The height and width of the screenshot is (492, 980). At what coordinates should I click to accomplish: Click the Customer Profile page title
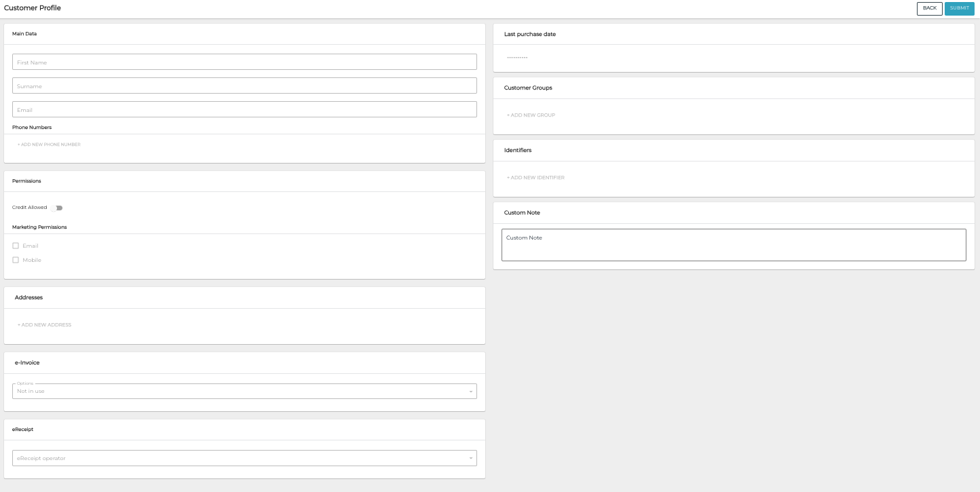33,8
